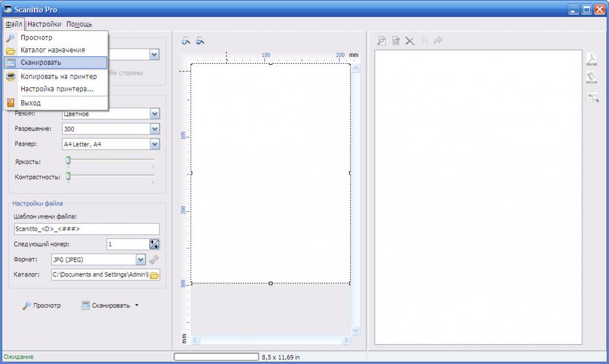Viewport: 609px width, 364px height.
Task: Click preview horizontal scrollbar right arrow
Action: [346, 340]
